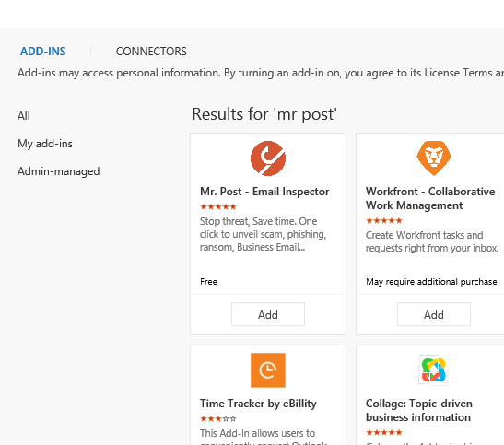Screen dimensions: 504x445
Task: Click the Workfront orange lion icon
Action: pyautogui.click(x=434, y=158)
